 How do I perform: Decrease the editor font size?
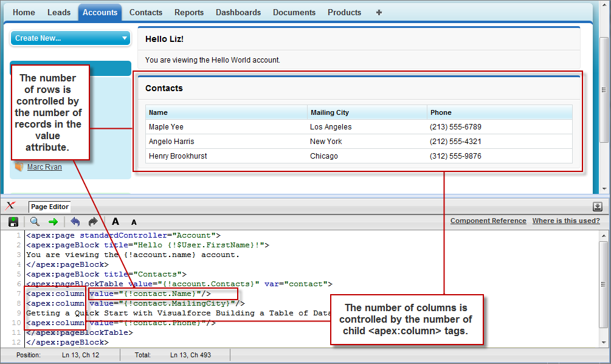(x=133, y=222)
